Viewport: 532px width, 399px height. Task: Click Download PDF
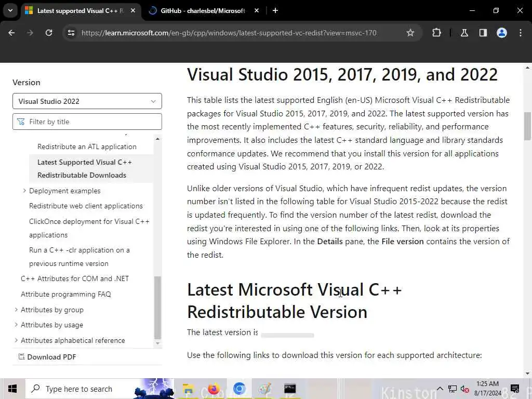tap(47, 357)
